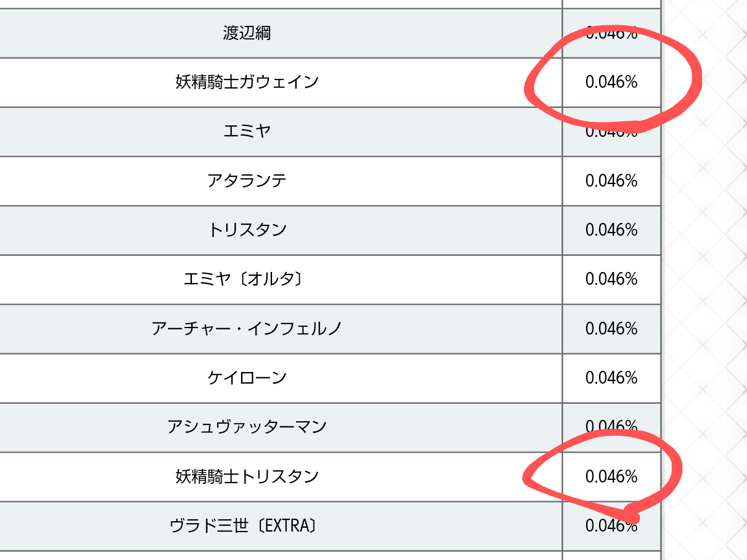Screen dimensions: 747x560
Task: Click the アーチャー・インフェルノ name
Action: coord(247,328)
